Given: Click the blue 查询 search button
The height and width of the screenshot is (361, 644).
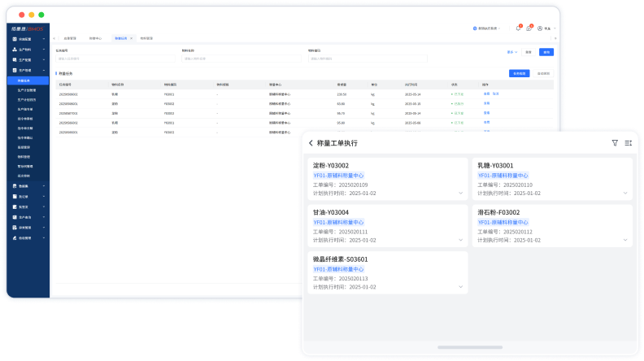Looking at the screenshot, I should (546, 52).
